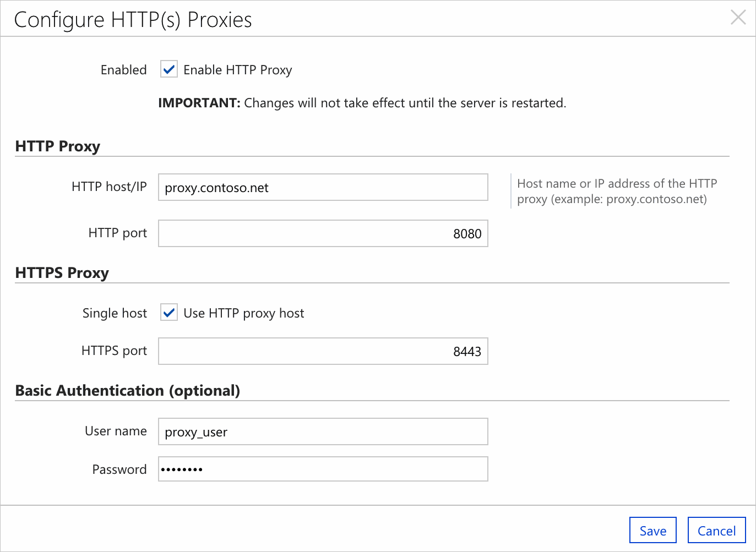756x552 pixels.
Task: Save the proxy configuration
Action: 652,531
